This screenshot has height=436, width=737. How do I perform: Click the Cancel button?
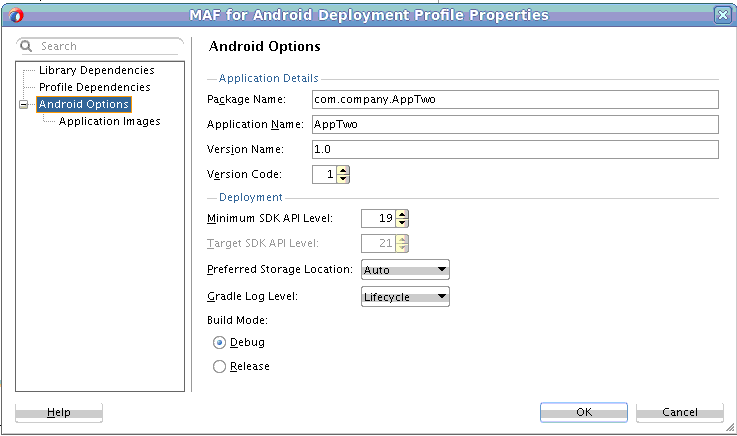pos(680,412)
